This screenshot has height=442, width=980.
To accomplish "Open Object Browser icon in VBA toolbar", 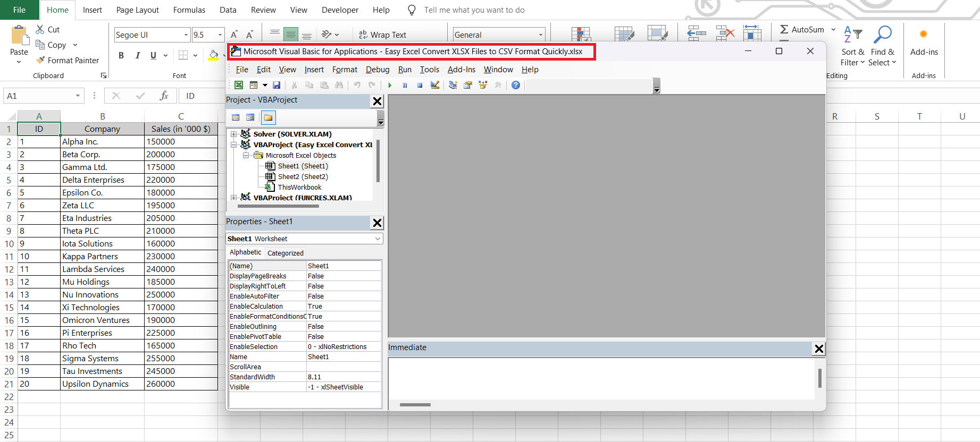I will pos(483,85).
